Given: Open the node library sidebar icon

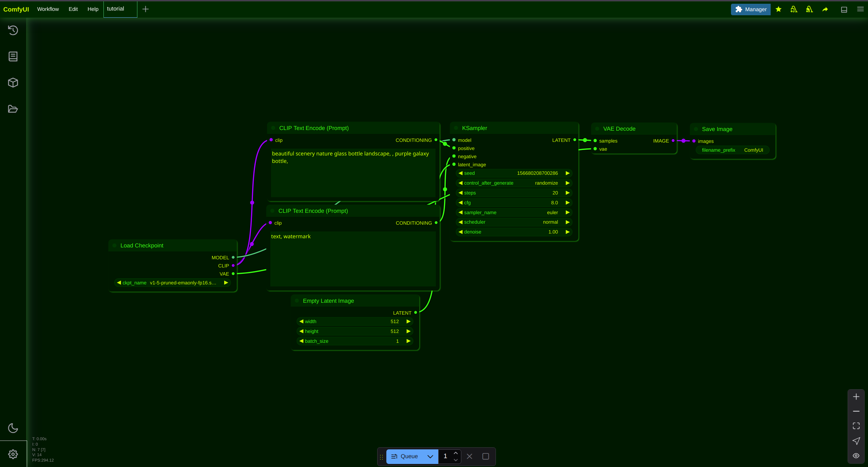Looking at the screenshot, I should 13,57.
